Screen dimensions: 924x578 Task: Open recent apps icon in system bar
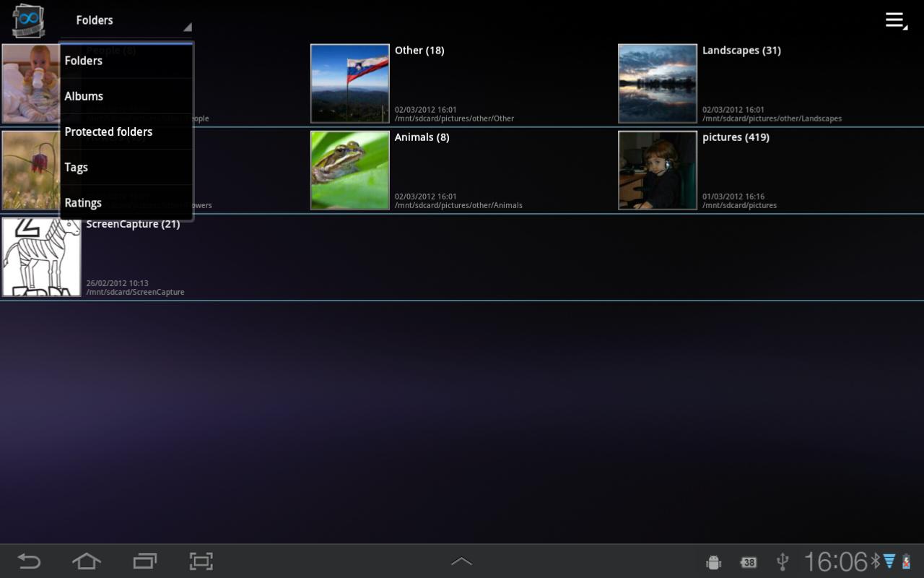click(145, 561)
